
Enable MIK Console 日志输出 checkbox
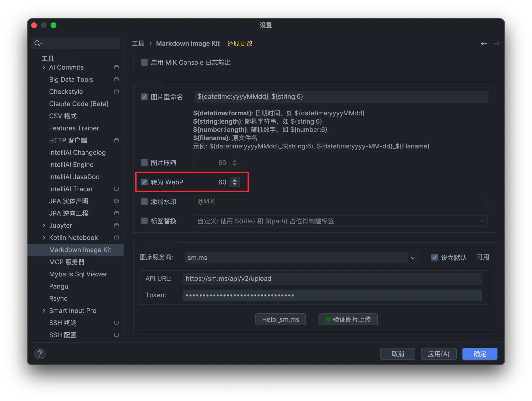[x=144, y=63]
